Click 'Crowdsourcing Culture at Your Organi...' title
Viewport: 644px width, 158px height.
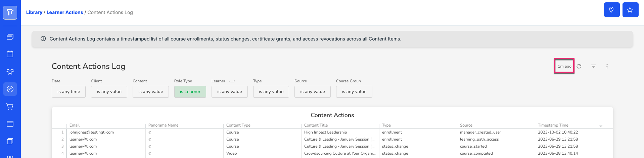(340, 153)
